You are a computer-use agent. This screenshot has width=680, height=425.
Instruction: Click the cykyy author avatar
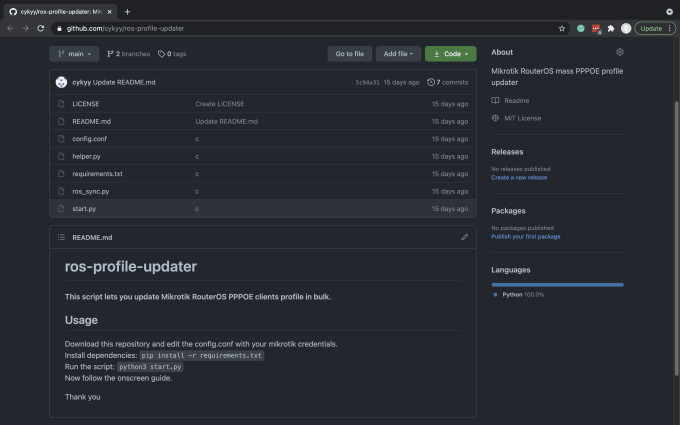(x=61, y=82)
